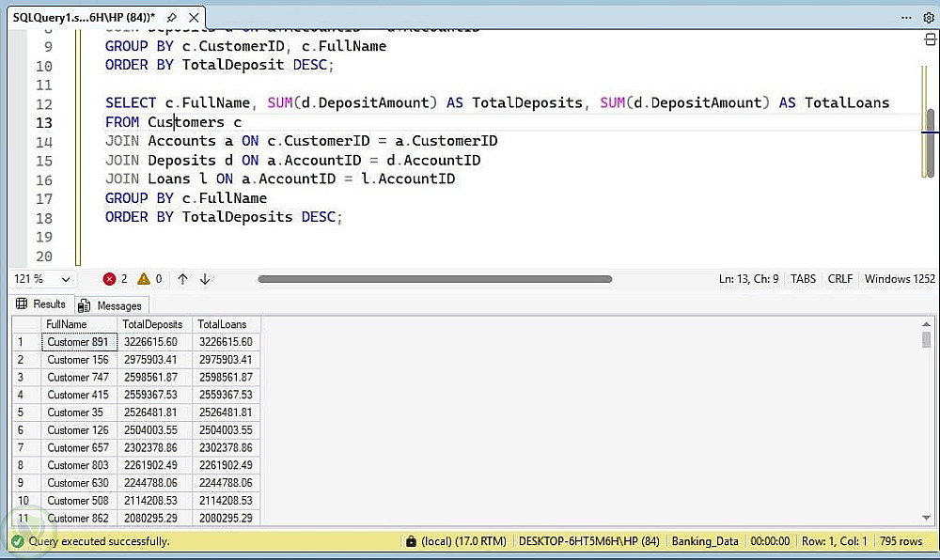The height and width of the screenshot is (560, 940).
Task: Select TotalDeposits value 3226615.60
Action: coord(155,342)
